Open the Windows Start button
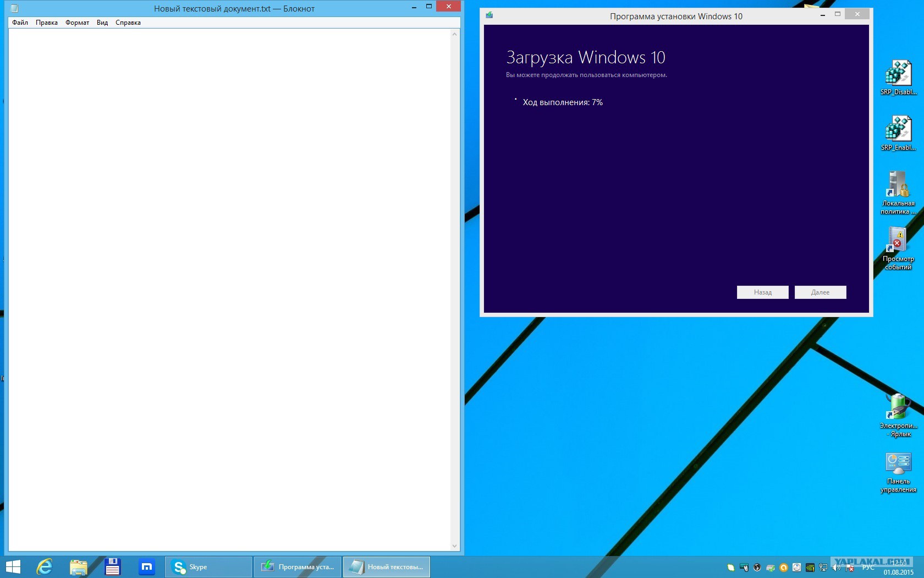Screen dimensions: 924x578 click(x=13, y=567)
